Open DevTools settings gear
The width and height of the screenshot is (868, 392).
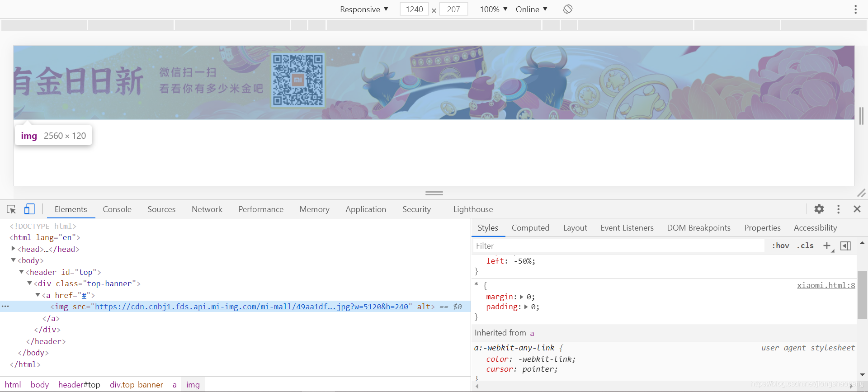click(x=819, y=209)
